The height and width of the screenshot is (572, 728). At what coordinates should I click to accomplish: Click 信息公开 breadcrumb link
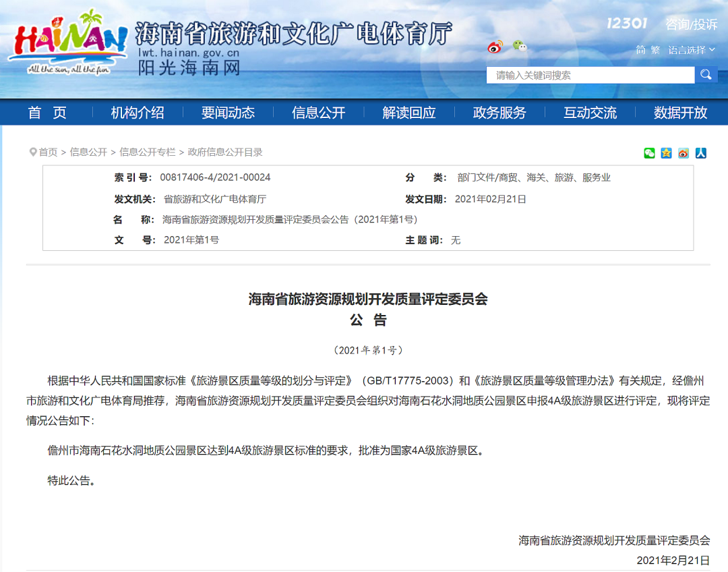point(88,152)
